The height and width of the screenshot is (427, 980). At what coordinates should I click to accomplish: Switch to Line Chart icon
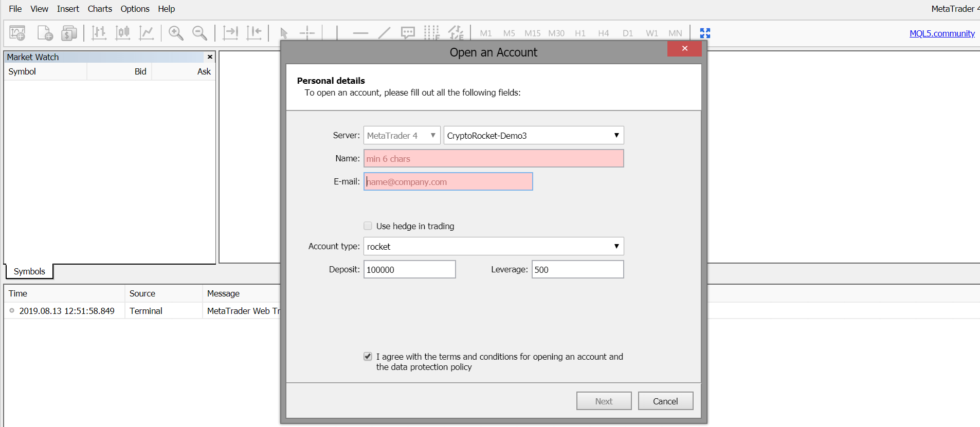tap(147, 33)
